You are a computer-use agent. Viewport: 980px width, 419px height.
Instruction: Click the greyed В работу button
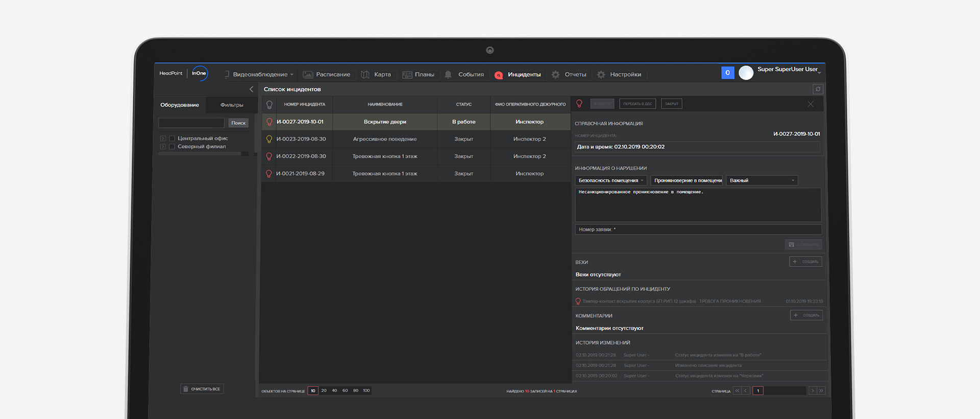tap(603, 104)
